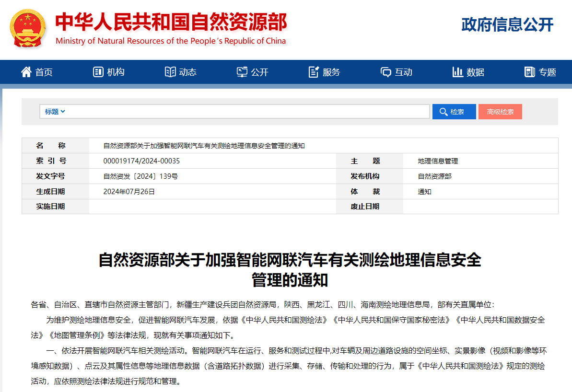
Task: Click the national emblem logo
Action: 28,28
